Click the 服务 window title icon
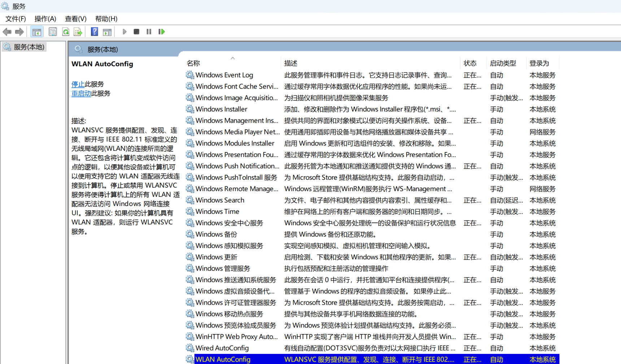The image size is (621, 364). pyautogui.click(x=5, y=6)
